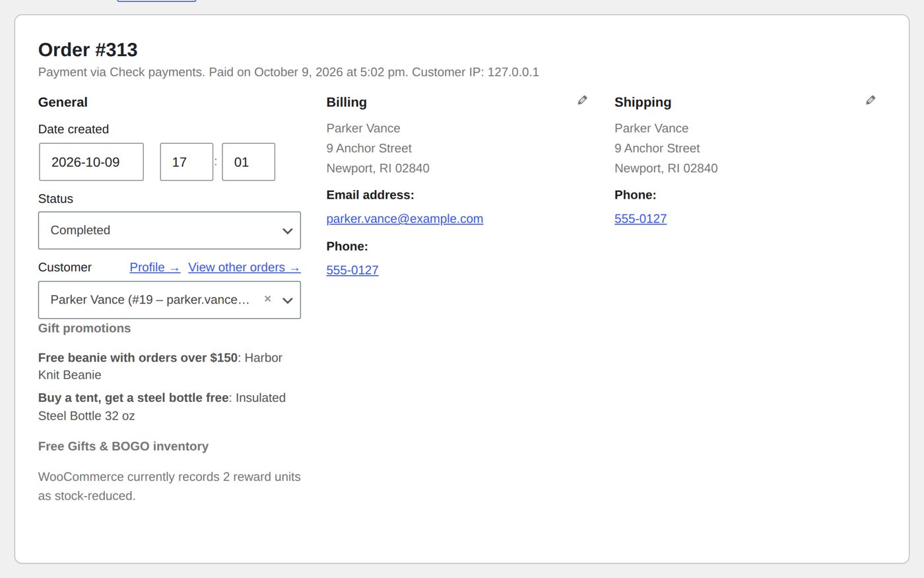Open the customer Profile link

point(154,267)
